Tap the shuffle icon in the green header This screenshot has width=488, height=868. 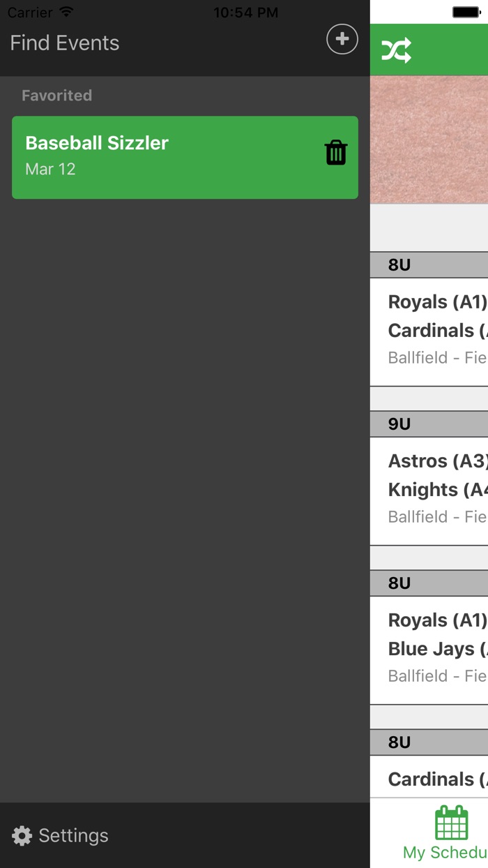coord(396,50)
